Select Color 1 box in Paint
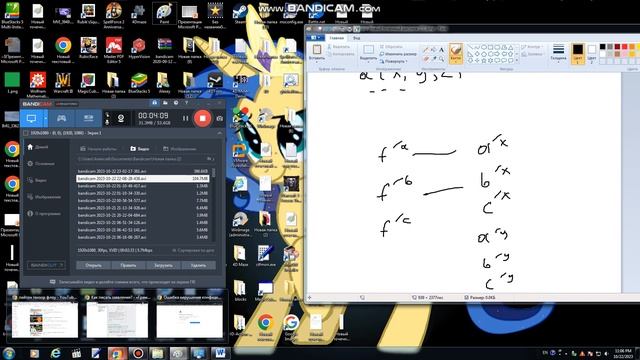Viewport: 640px width, 360px height. click(x=577, y=53)
